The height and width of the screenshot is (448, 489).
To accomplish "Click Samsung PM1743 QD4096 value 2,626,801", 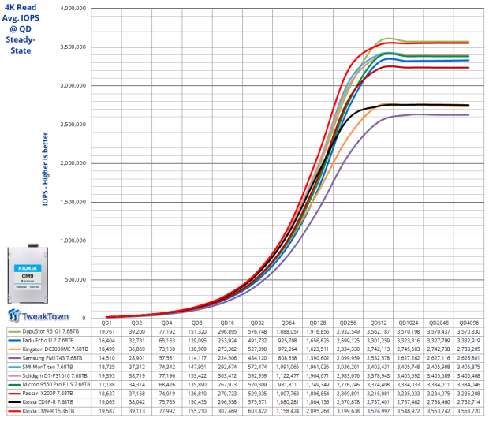I will click(468, 358).
